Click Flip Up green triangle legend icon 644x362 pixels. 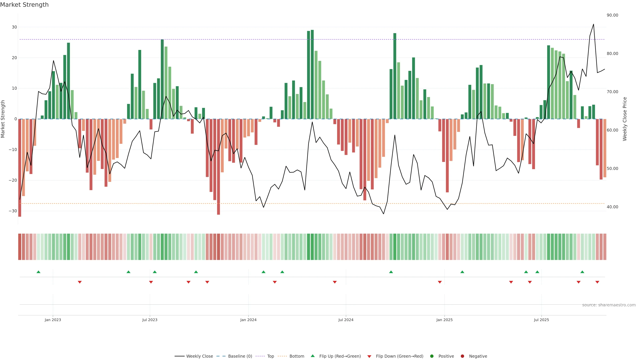pos(312,356)
